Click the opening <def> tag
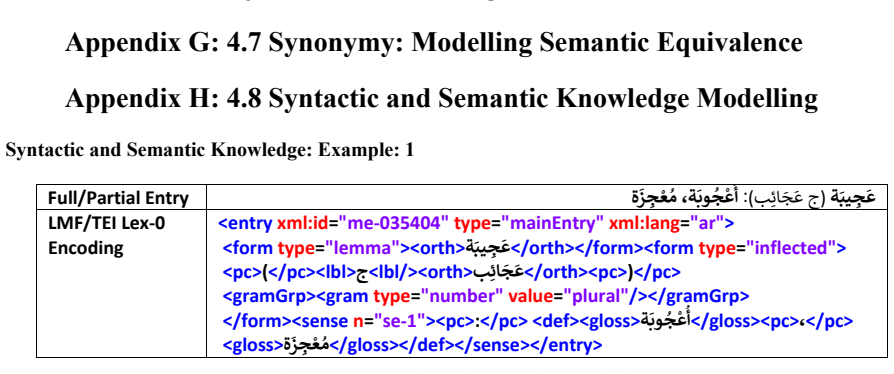Viewport: 894px width, 374px height. pyautogui.click(x=556, y=321)
